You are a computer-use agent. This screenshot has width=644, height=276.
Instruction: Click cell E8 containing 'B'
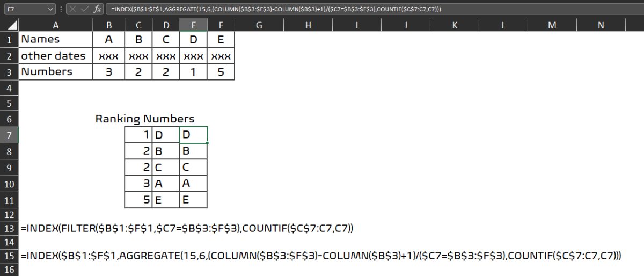coord(194,151)
